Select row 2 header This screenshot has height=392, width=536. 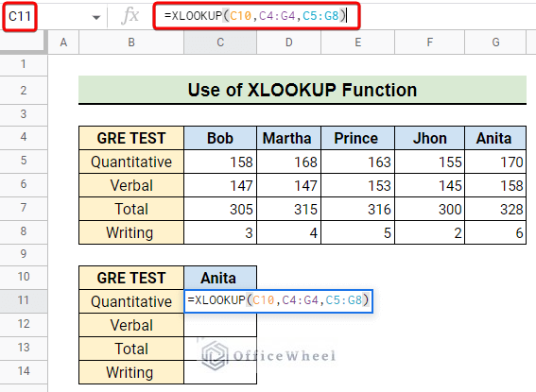click(x=24, y=90)
